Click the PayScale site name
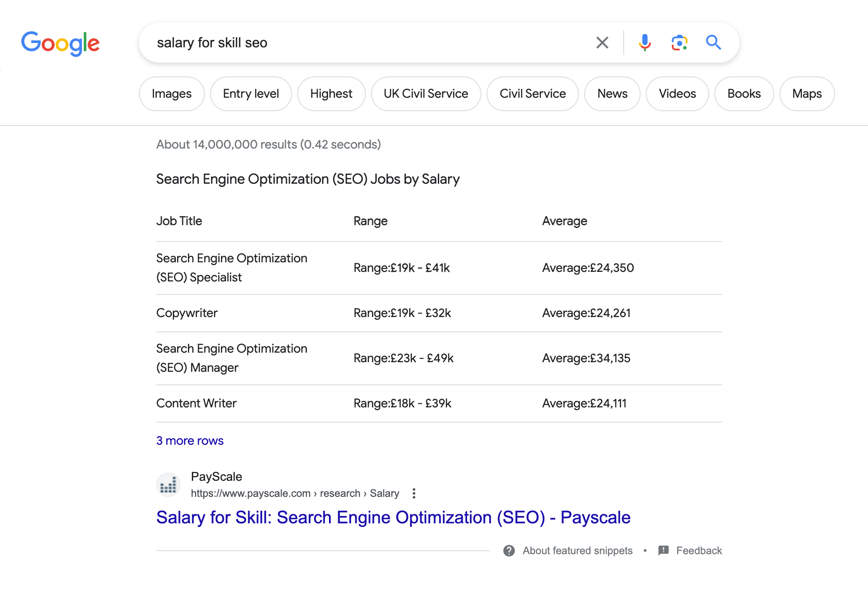Viewport: 868px width, 595px height. (217, 477)
